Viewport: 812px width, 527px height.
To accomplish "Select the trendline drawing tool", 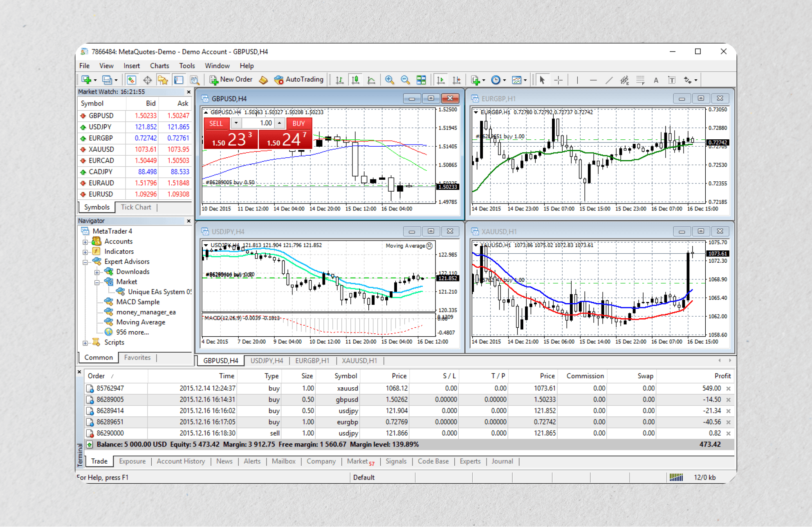I will pyautogui.click(x=609, y=80).
